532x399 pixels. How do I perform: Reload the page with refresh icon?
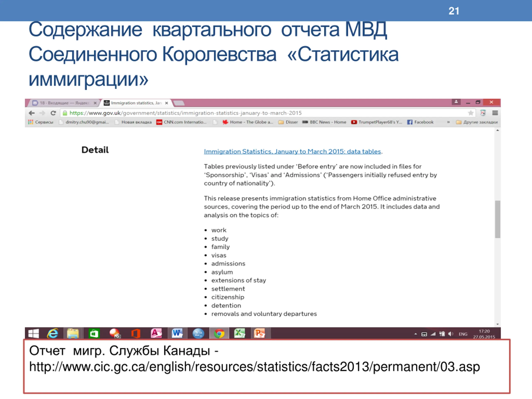53,113
